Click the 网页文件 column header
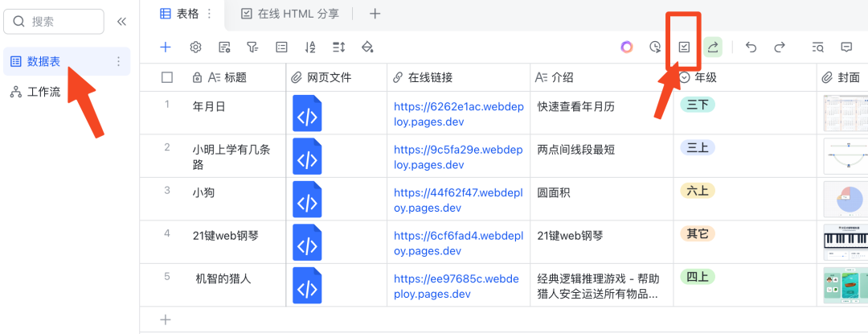Viewport: 868px width, 334px height. click(x=337, y=77)
